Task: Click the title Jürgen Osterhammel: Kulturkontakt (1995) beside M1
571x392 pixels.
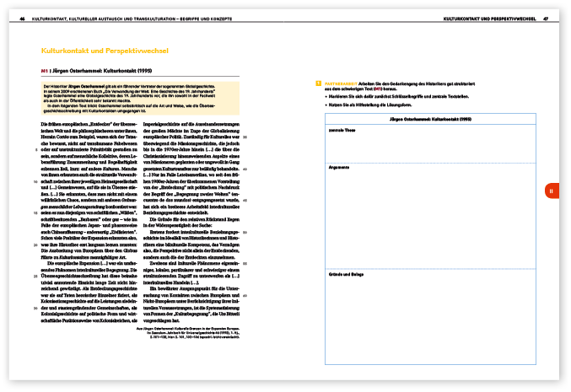Action: point(90,72)
